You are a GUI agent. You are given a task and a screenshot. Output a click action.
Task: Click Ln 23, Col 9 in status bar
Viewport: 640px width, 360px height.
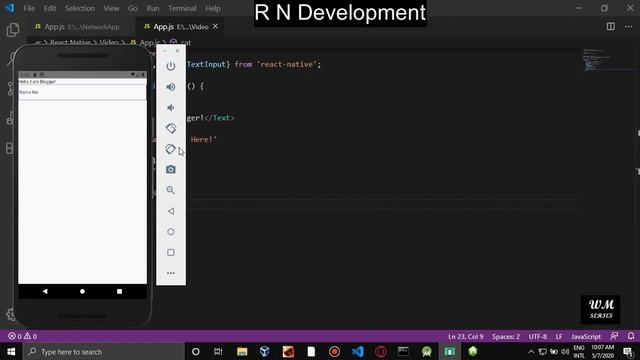[466, 336]
